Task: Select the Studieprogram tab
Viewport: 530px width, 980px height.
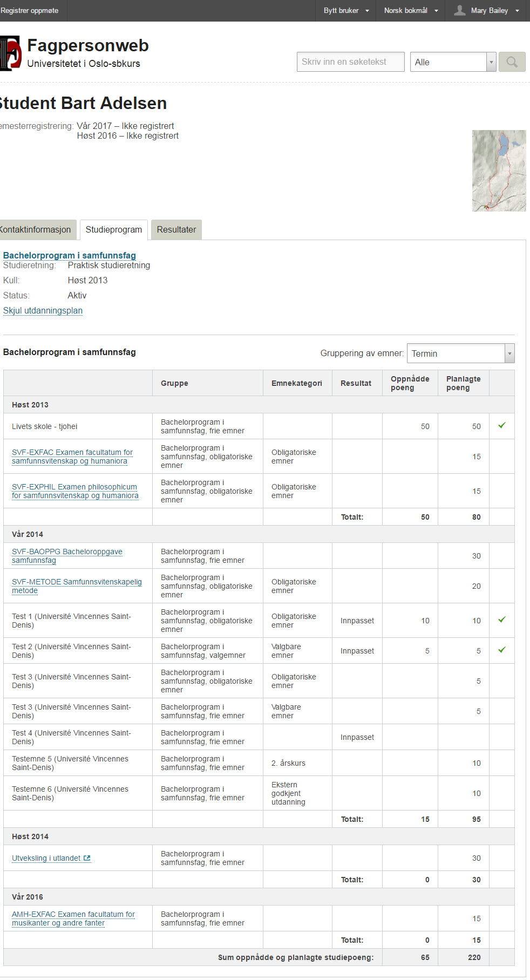Action: pos(114,229)
